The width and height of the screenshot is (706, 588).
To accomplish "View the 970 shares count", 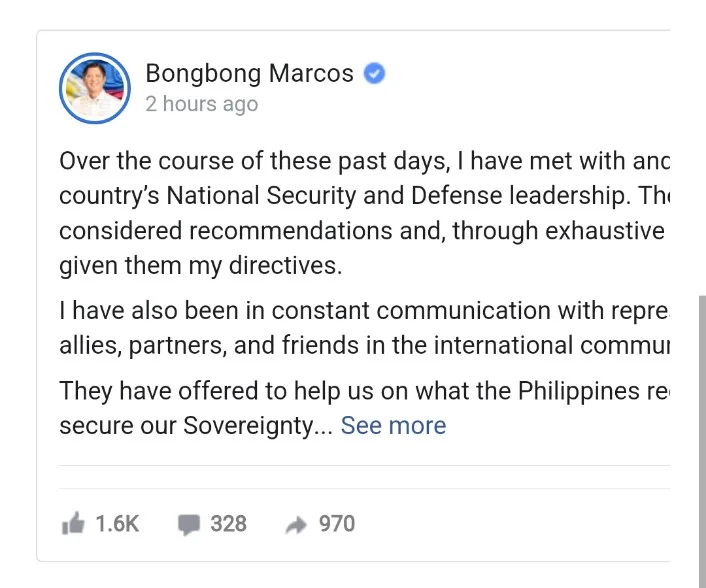I will pos(337,523).
